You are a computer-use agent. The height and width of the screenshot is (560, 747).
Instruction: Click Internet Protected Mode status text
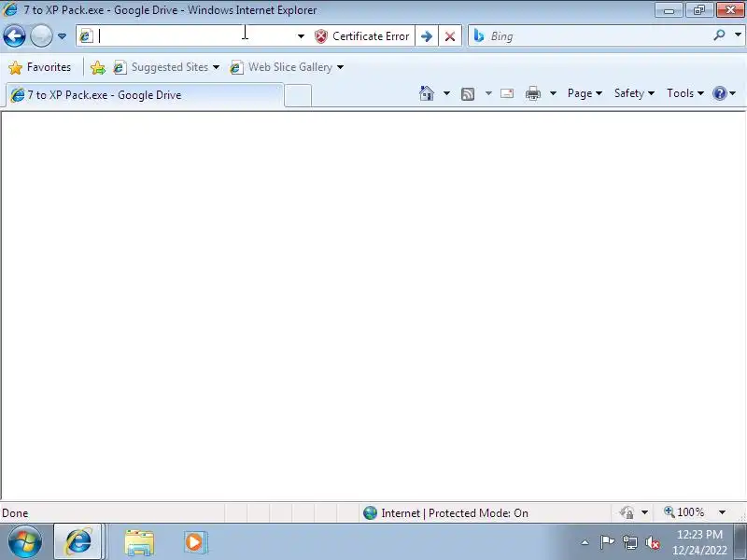coord(455,512)
